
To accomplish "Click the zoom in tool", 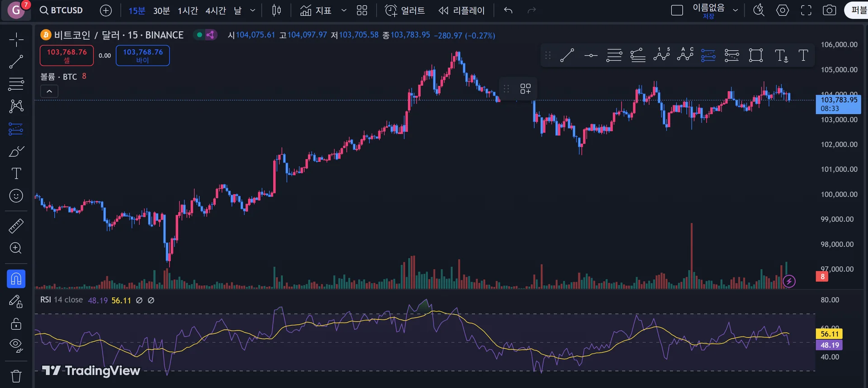I will (x=16, y=248).
